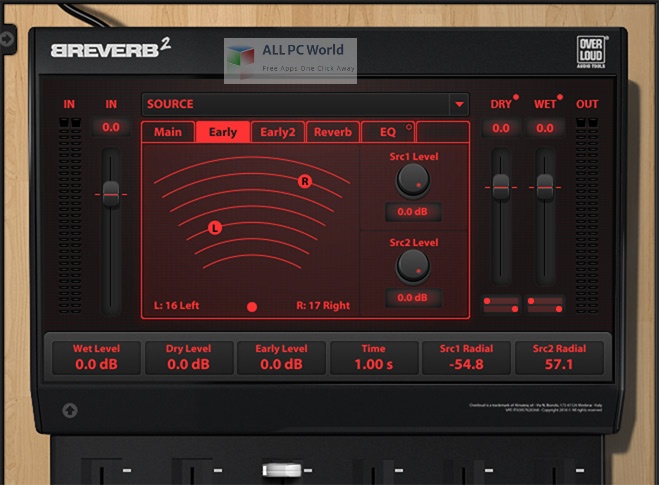Select the L source position marker
Viewport: 659px width, 485px height.
tap(215, 228)
